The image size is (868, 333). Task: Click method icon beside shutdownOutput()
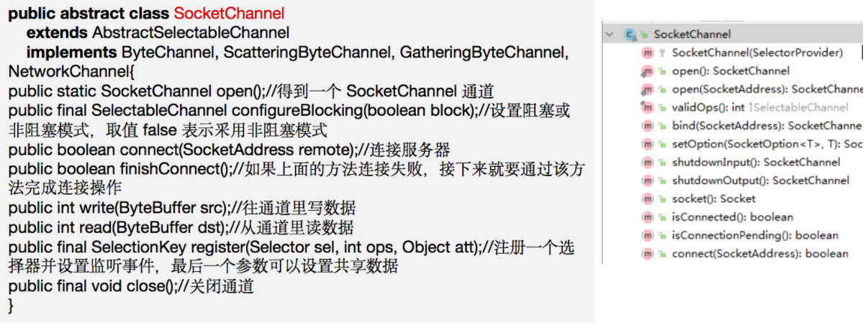pos(648,181)
